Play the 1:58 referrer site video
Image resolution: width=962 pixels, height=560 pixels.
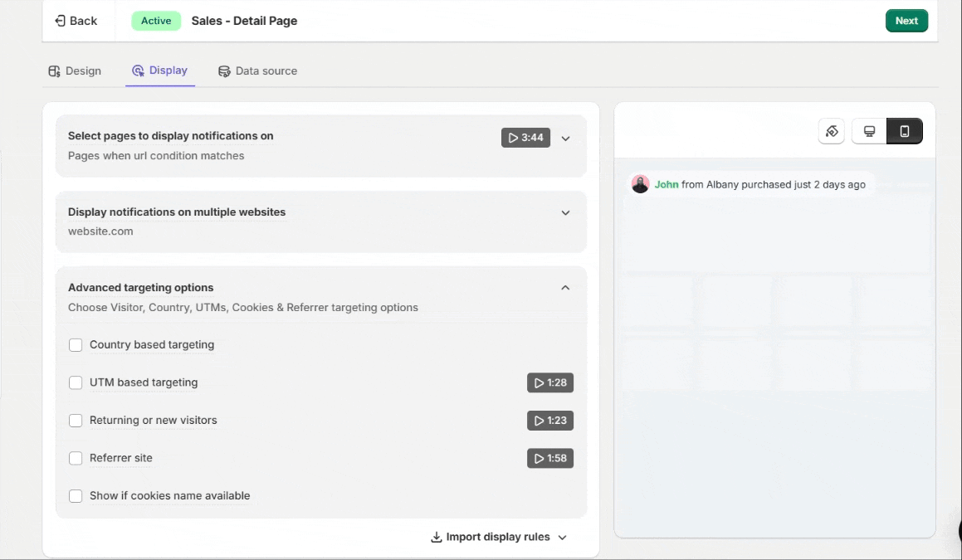pos(550,458)
